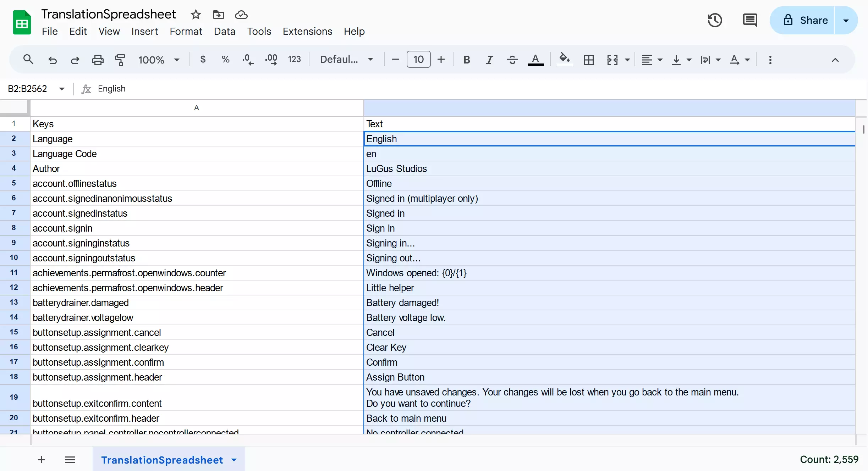Click decrease decimal places icon
This screenshot has height=471, width=868.
(248, 60)
